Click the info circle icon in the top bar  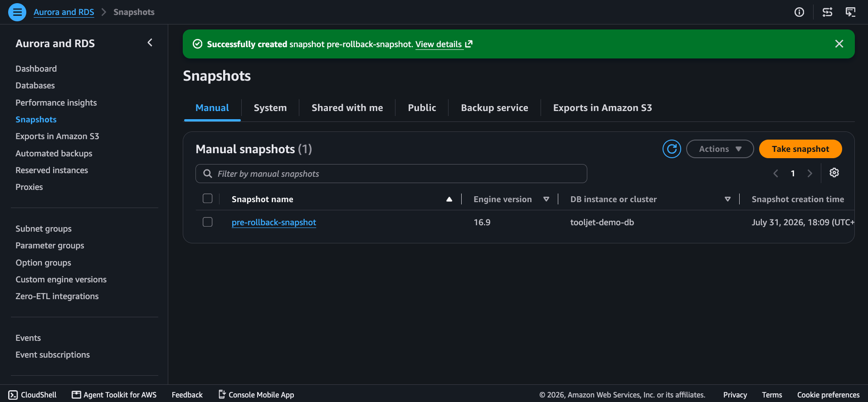tap(799, 12)
